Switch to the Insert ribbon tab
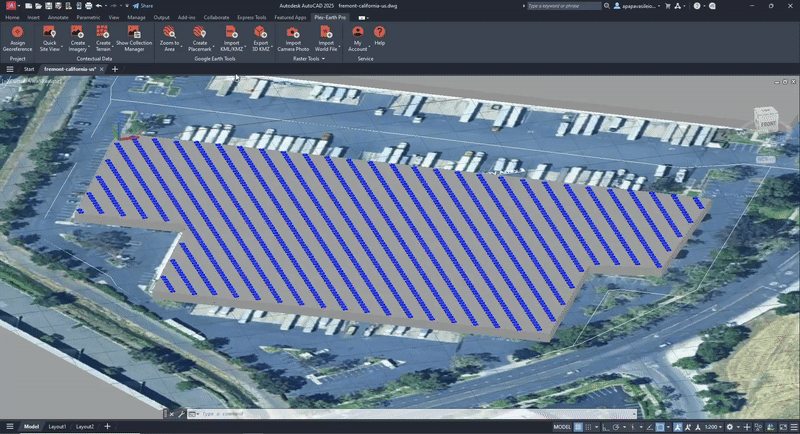The width and height of the screenshot is (800, 434). (x=33, y=17)
